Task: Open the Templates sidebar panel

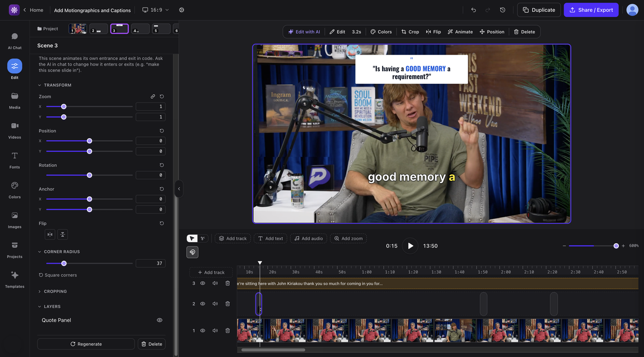Action: point(14,279)
